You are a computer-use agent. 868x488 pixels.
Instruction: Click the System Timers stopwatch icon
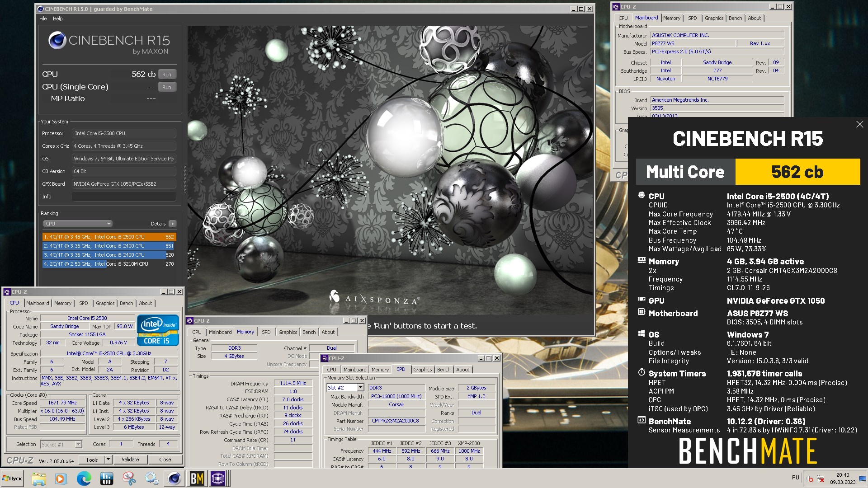pos(642,372)
